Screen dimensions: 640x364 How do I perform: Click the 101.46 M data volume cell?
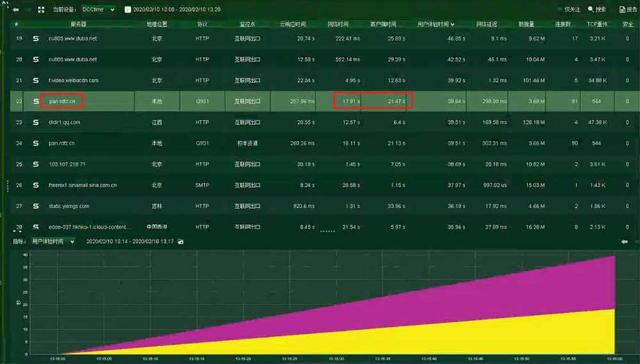[534, 81]
